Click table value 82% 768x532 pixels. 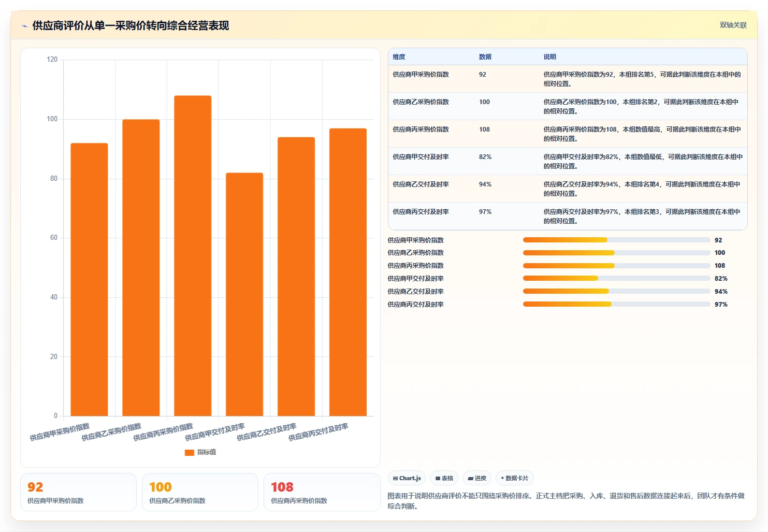485,157
